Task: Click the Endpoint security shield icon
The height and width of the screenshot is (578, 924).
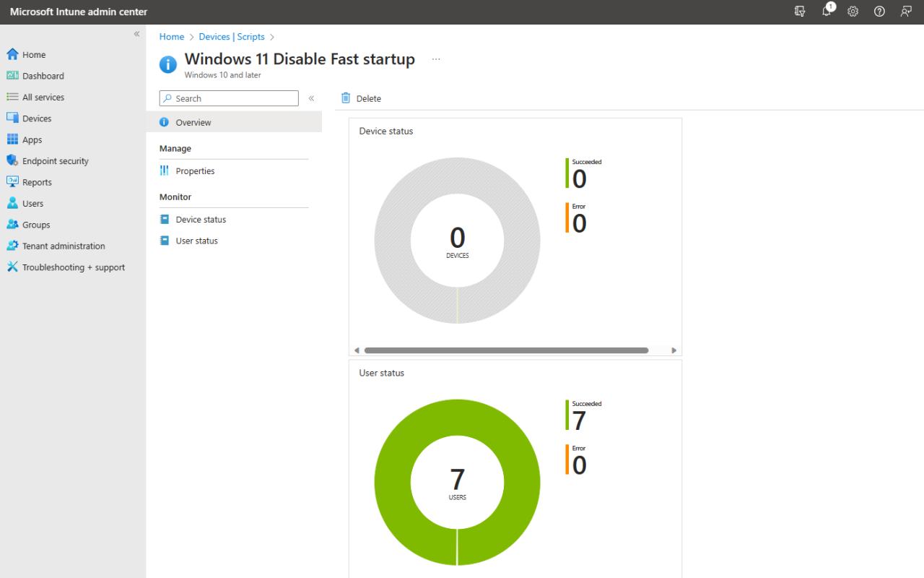Action: tap(12, 161)
